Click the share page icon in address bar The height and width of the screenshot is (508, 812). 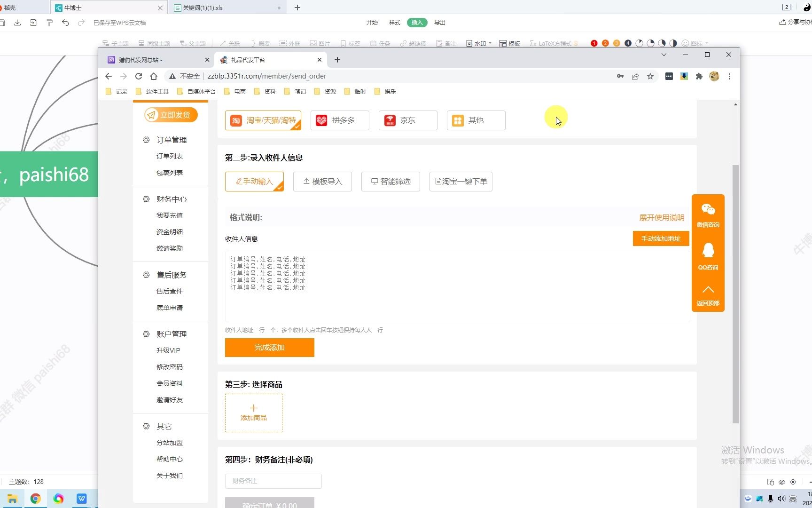coord(635,76)
